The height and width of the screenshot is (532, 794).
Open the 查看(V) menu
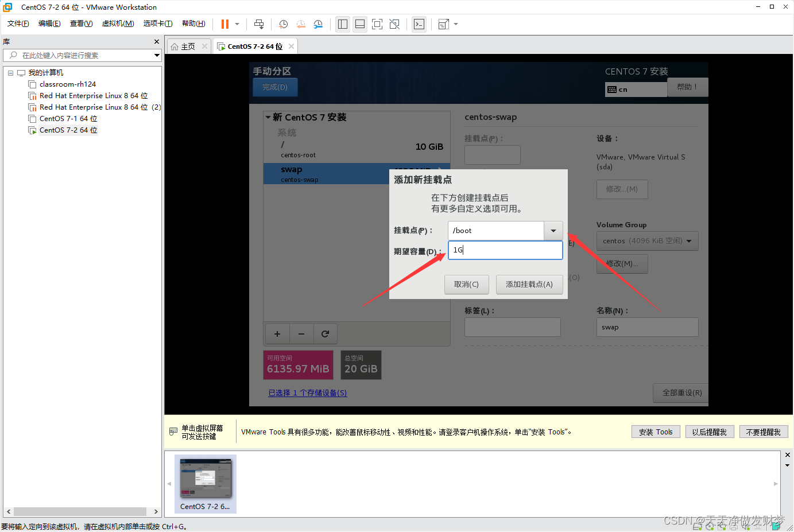[x=82, y=24]
